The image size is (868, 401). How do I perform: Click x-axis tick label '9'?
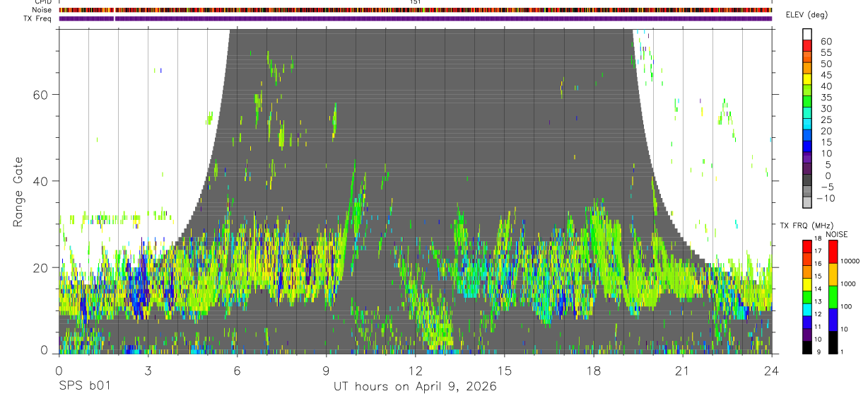(326, 371)
